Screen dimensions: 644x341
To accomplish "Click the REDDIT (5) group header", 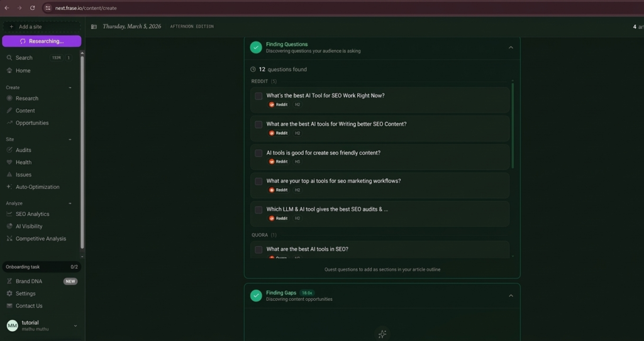I will pyautogui.click(x=264, y=81).
